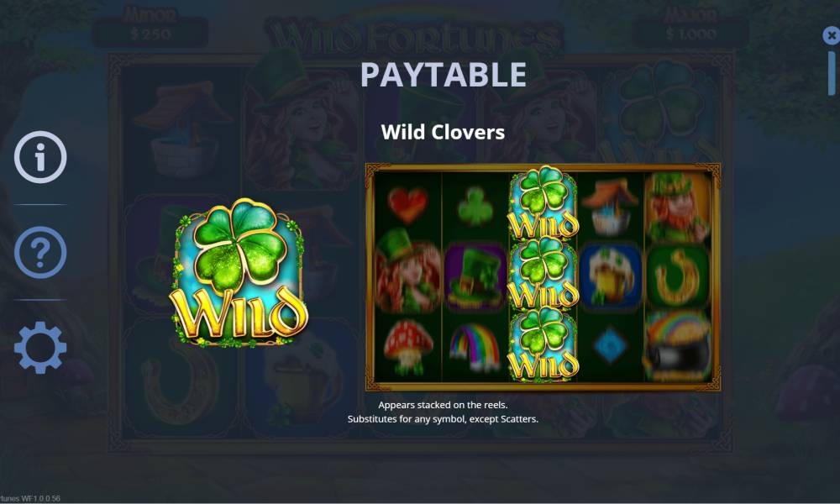Click the pot of gold symbol
Image resolution: width=840 pixels, height=504 pixels.
pyautogui.click(x=678, y=346)
